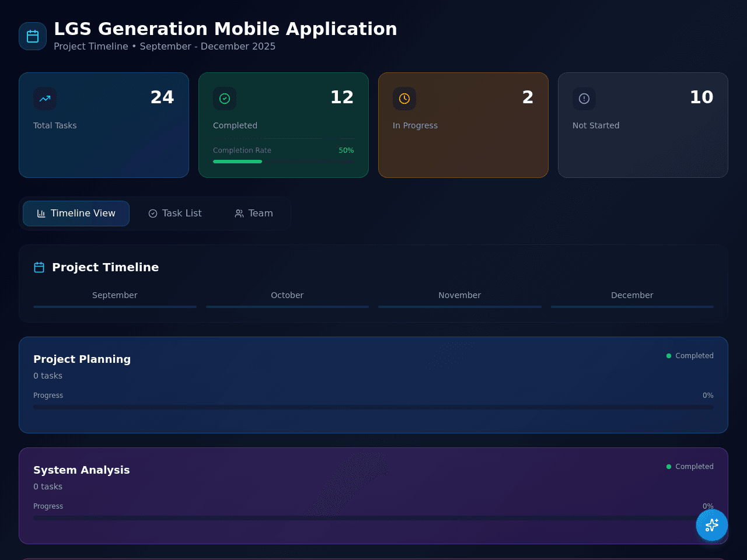Click the Project Planning phase title
This screenshot has width=747, height=560.
(x=82, y=359)
